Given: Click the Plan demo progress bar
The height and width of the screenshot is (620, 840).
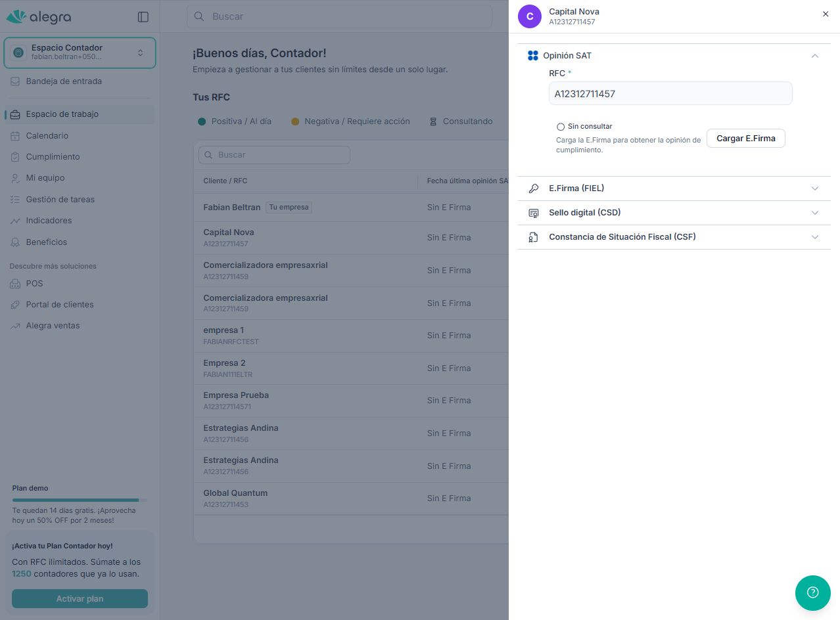Looking at the screenshot, I should pos(80,500).
